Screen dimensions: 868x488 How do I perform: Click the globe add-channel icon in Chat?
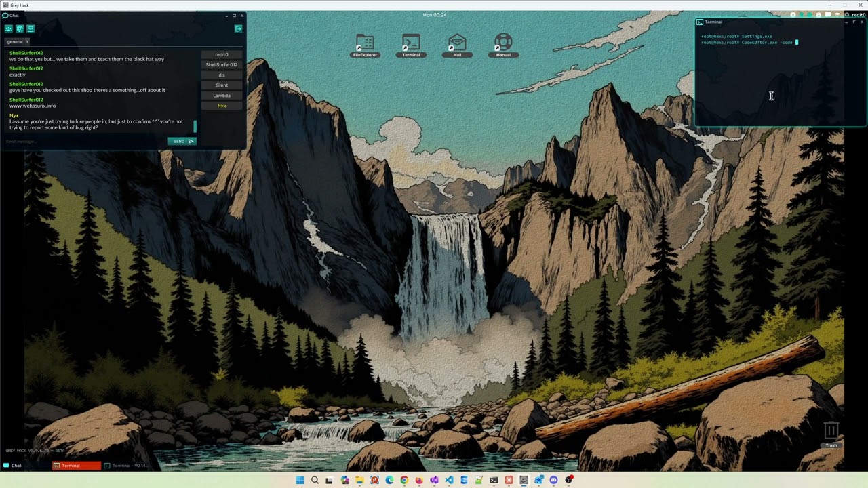20,28
